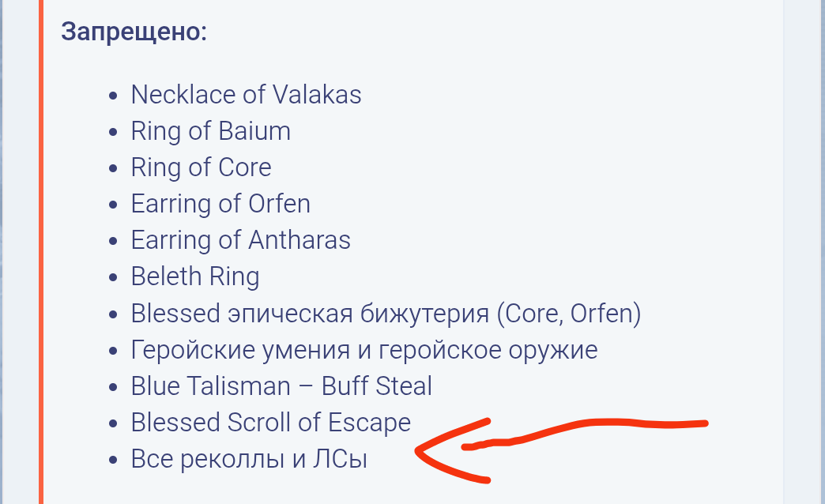
Task: Click the Все реколлы и ЛСы entry
Action: (x=249, y=460)
